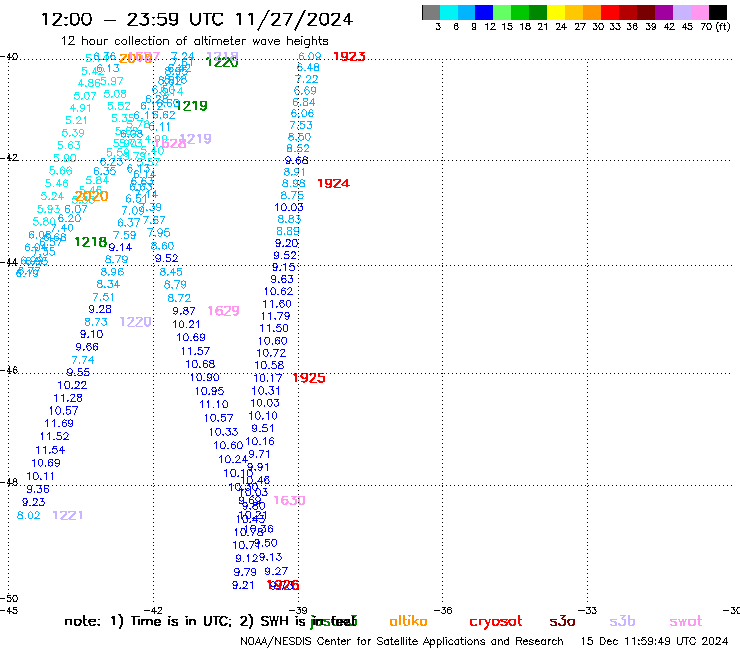740x650 pixels.
Task: Click the wave height value "9.23"
Action: (34, 502)
